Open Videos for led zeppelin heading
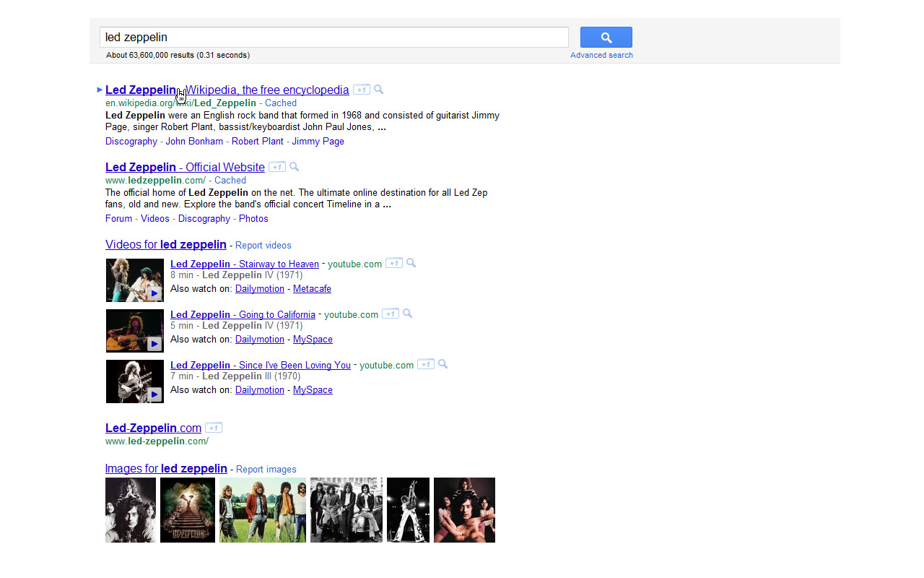This screenshot has width=924, height=578. pos(166,245)
